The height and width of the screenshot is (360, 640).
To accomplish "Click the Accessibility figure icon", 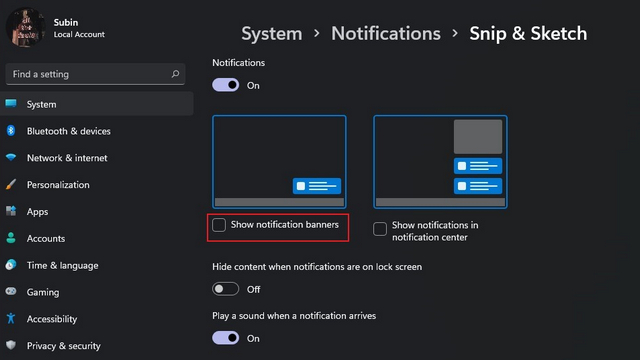I will (x=11, y=318).
